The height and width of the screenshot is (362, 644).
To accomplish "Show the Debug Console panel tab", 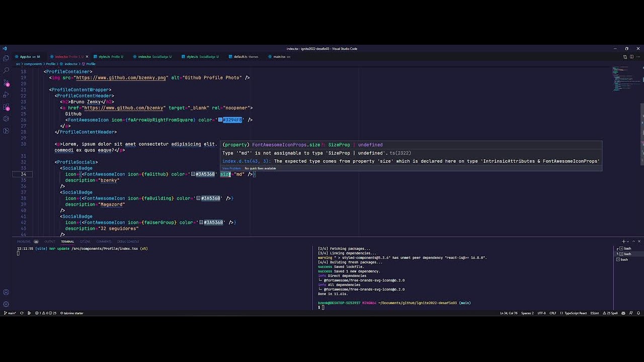I will point(128,241).
